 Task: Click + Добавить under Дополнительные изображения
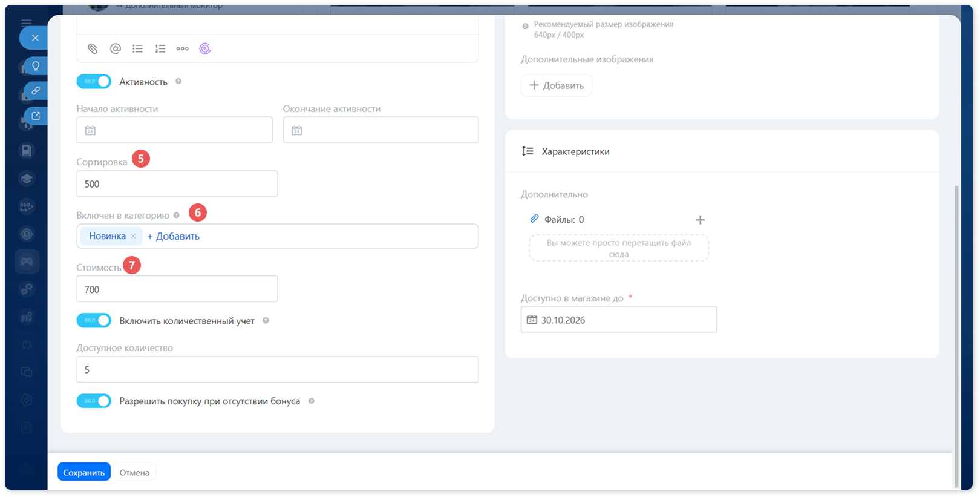pyautogui.click(x=557, y=85)
